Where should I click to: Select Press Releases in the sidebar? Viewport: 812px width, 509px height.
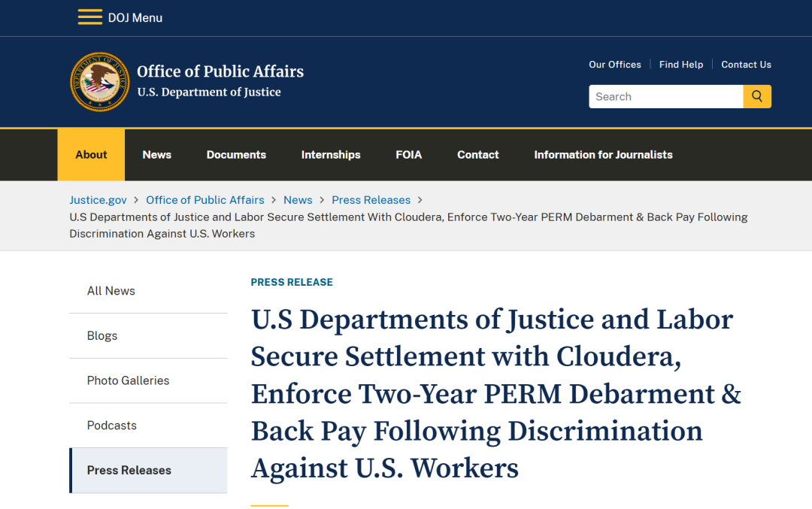148,470
